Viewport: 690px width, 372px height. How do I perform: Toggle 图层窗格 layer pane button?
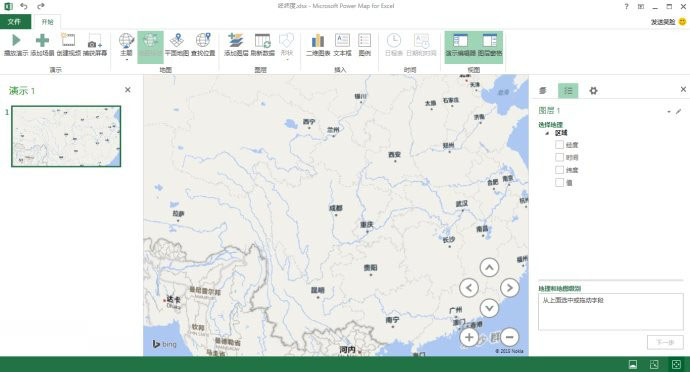(x=490, y=46)
